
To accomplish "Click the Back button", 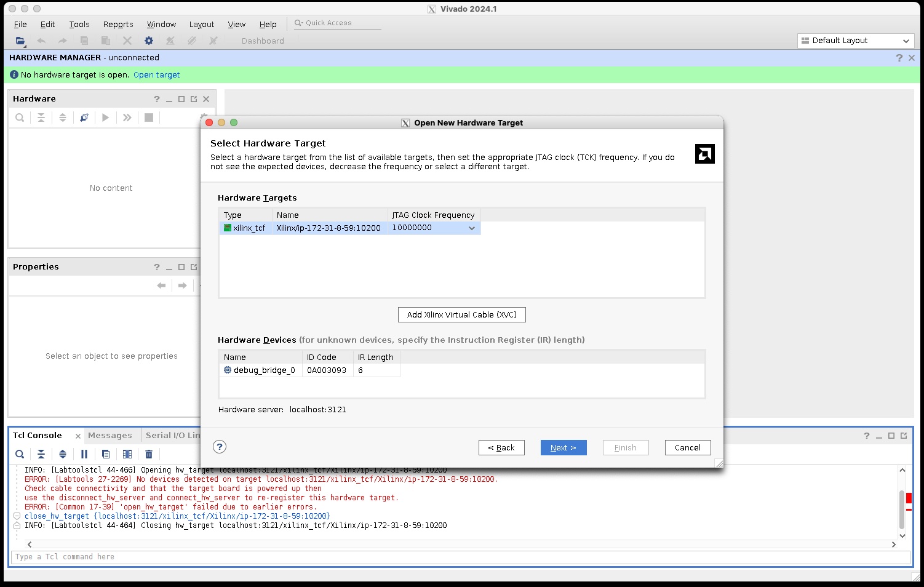I will point(501,448).
